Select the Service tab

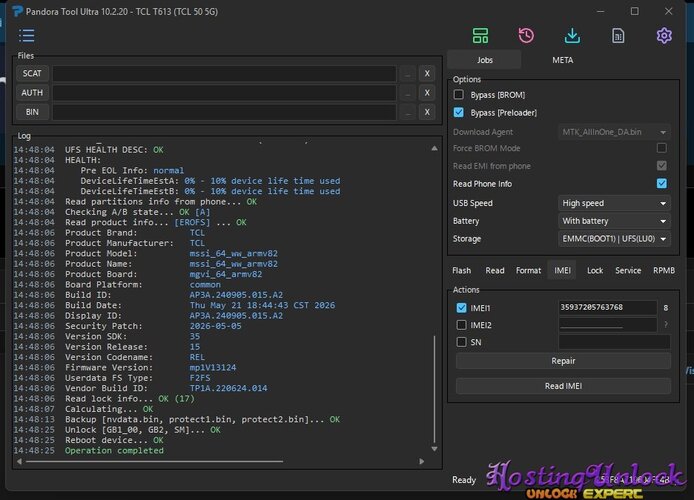click(x=628, y=270)
